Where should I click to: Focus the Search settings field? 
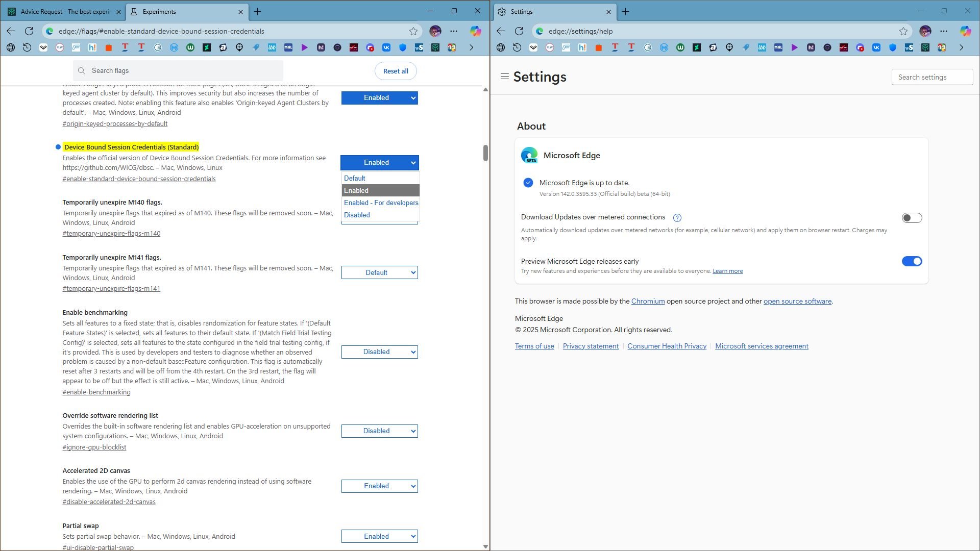(932, 77)
